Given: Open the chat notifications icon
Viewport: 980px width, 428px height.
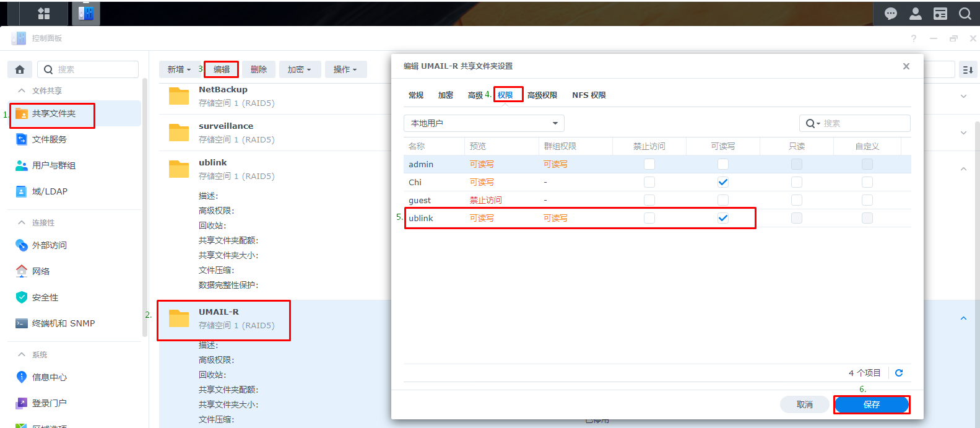Looking at the screenshot, I should tap(890, 13).
